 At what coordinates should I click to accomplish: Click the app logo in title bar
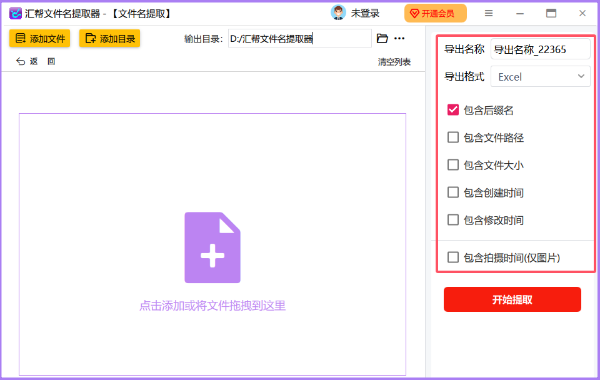(x=16, y=14)
